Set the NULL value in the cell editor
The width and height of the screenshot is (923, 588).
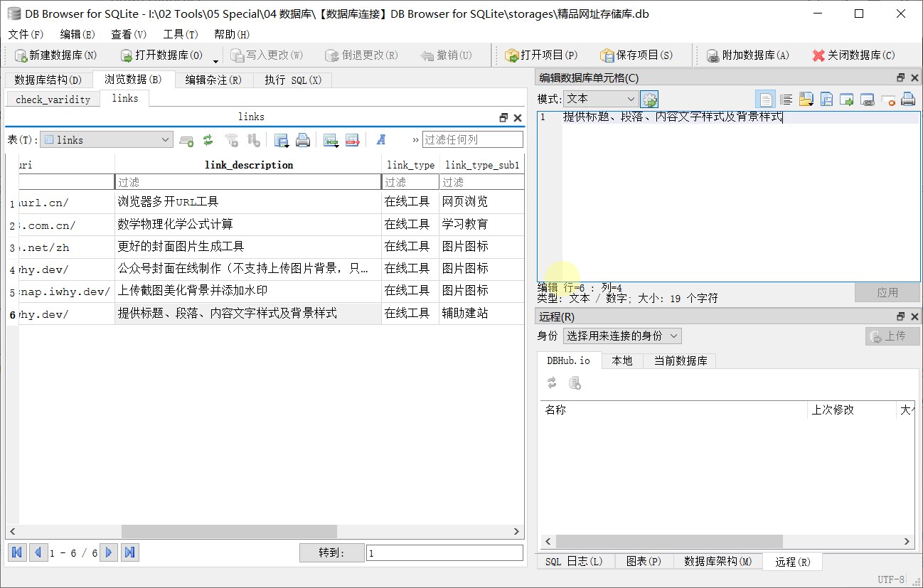point(888,99)
